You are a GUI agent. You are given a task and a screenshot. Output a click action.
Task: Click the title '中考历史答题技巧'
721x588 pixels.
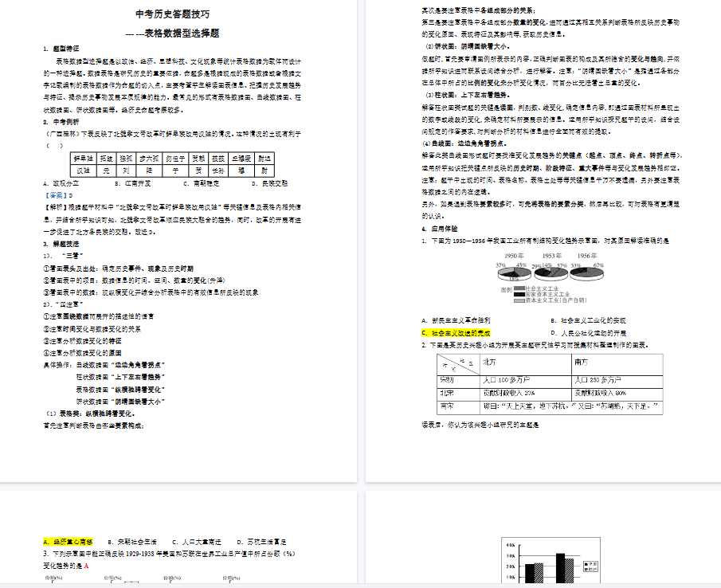pos(172,14)
